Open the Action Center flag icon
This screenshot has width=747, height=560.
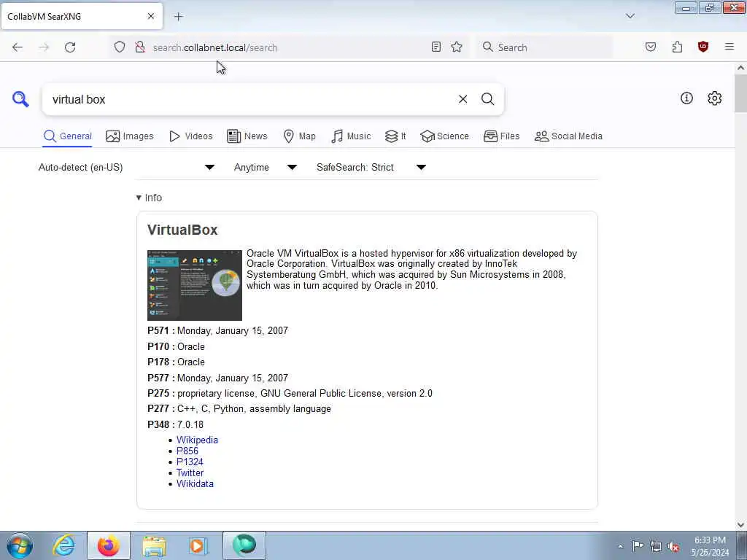click(x=638, y=546)
